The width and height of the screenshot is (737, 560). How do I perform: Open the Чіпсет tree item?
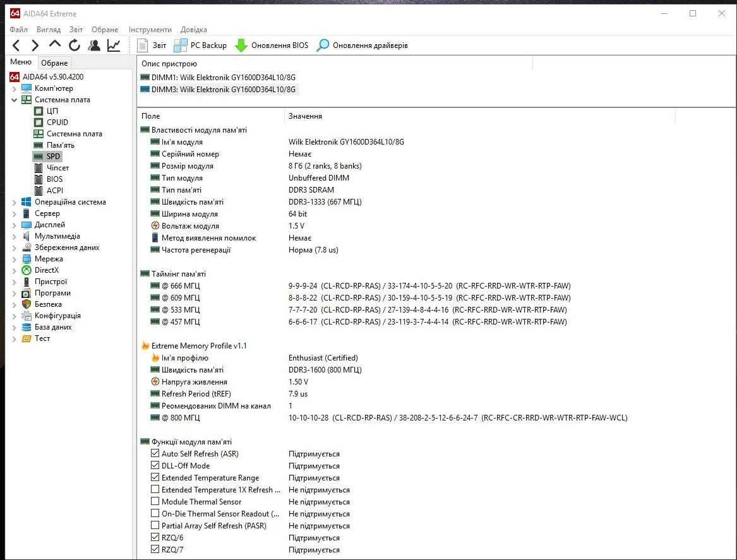[51, 168]
